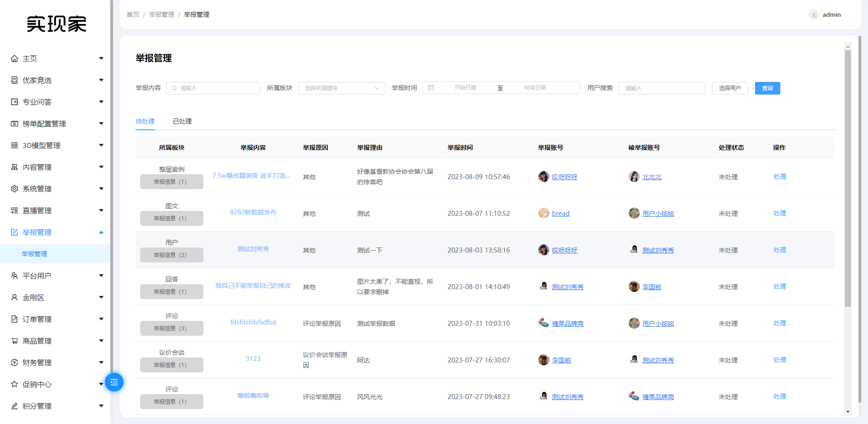
Task: Open 系统管理 menu label
Action: coord(37,189)
